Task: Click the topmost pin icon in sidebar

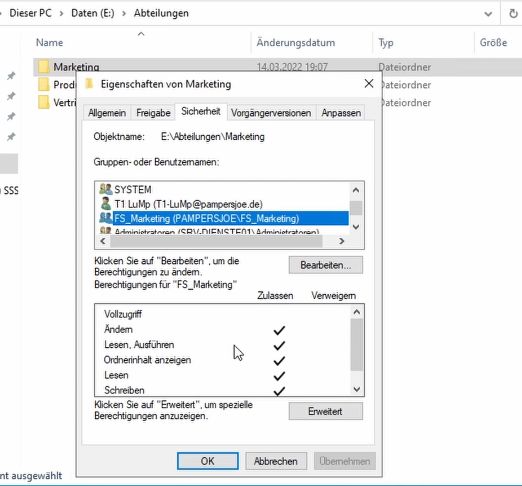Action: (x=11, y=76)
